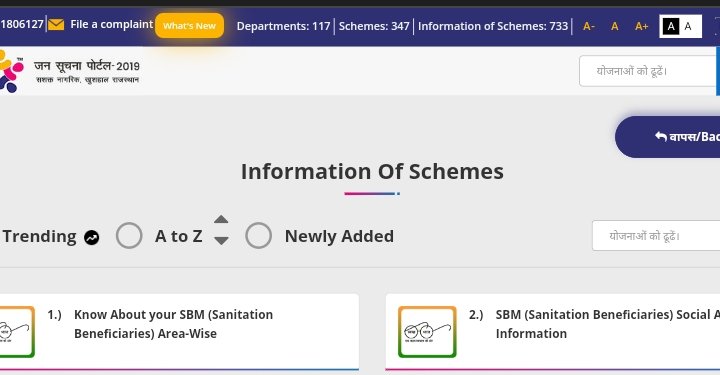Click the 1806127 helpline number
This screenshot has height=375, width=720.
[22, 24]
